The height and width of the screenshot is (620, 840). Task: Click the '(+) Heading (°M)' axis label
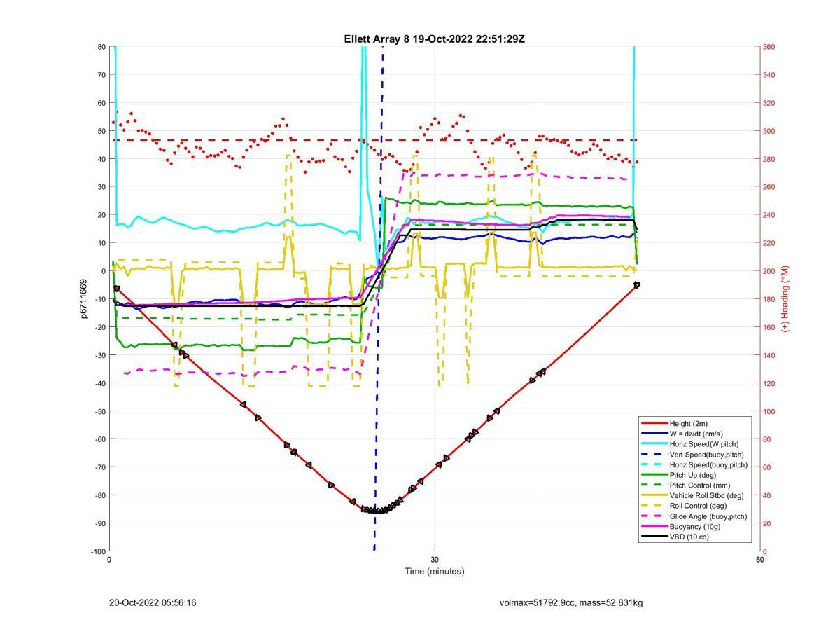click(x=785, y=299)
